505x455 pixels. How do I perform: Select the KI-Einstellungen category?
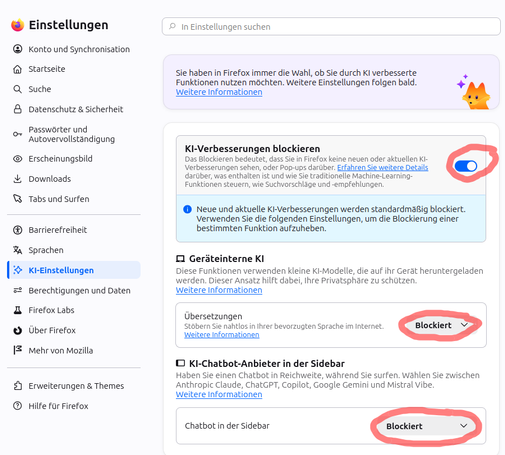pos(74,270)
